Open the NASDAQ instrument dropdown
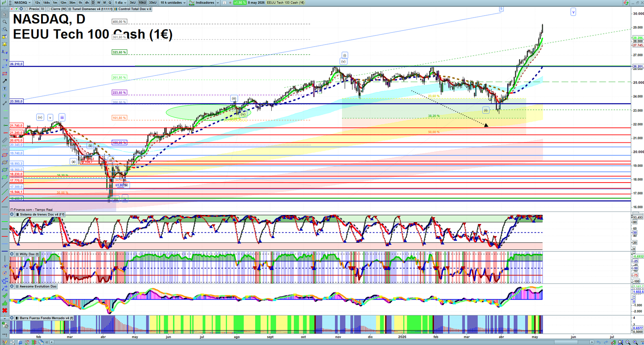Viewport: 644px width, 345px height. point(22,2)
